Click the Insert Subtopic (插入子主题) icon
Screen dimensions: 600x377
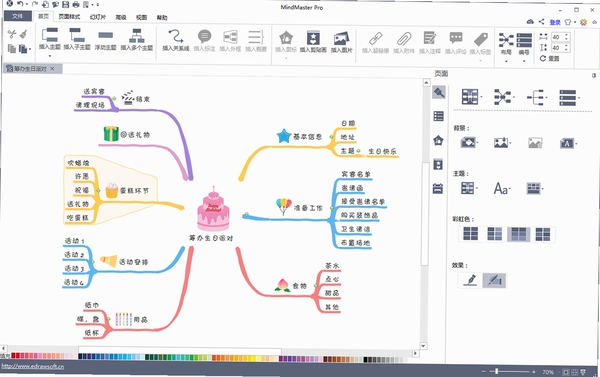(x=77, y=35)
